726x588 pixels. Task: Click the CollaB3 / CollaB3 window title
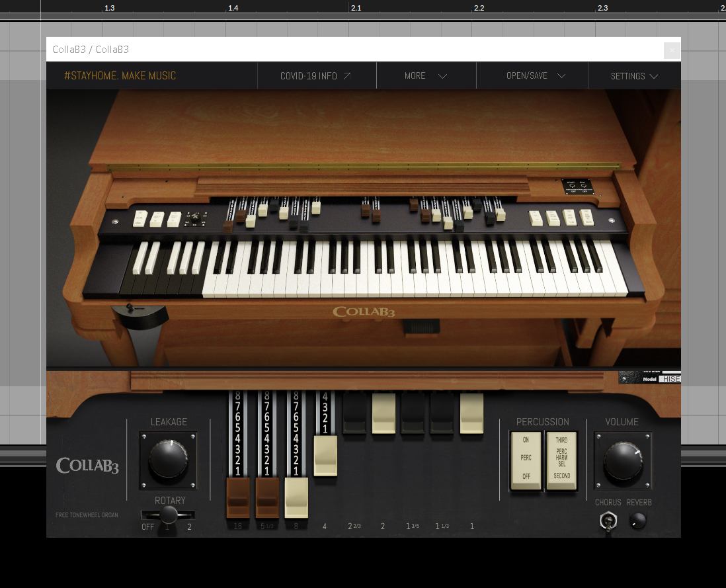(91, 50)
